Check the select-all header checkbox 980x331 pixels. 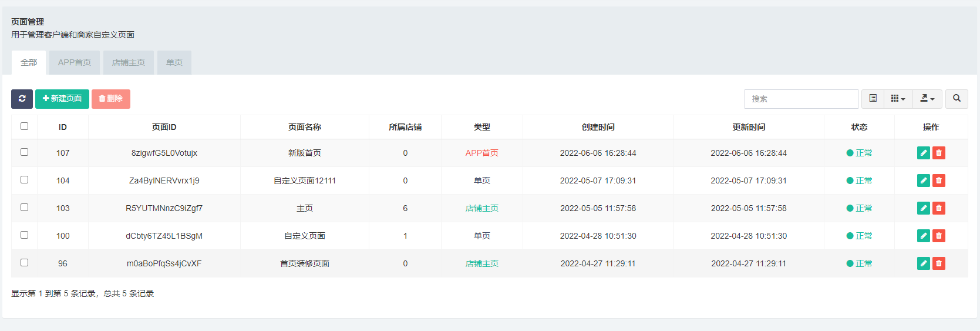pos(24,126)
